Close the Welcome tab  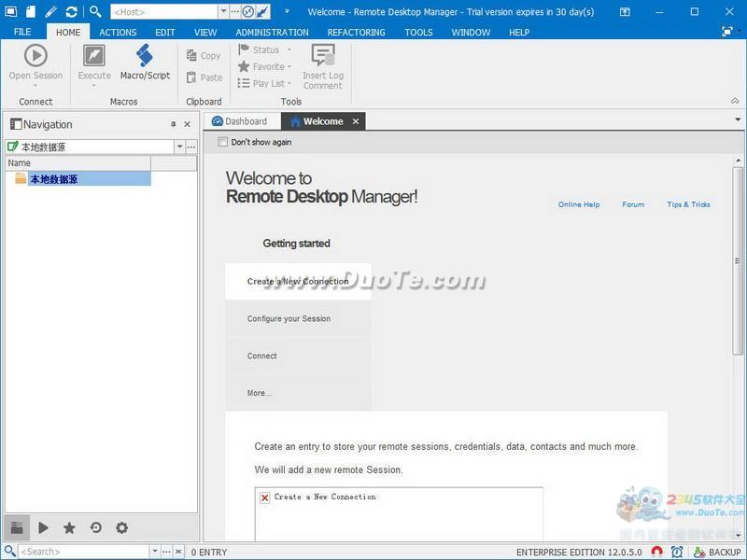356,121
